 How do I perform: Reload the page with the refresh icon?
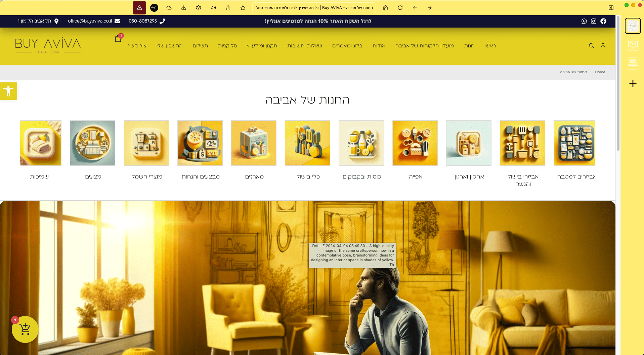pyautogui.click(x=400, y=8)
